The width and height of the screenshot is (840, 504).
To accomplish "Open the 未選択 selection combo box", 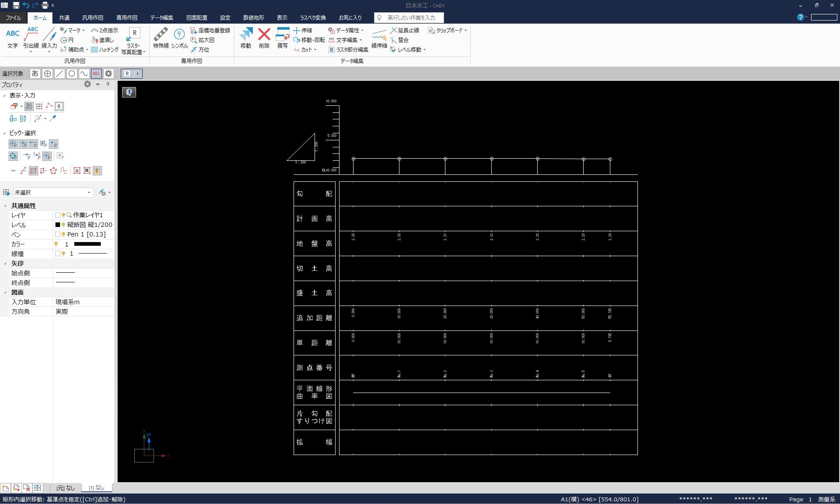I will pos(52,192).
